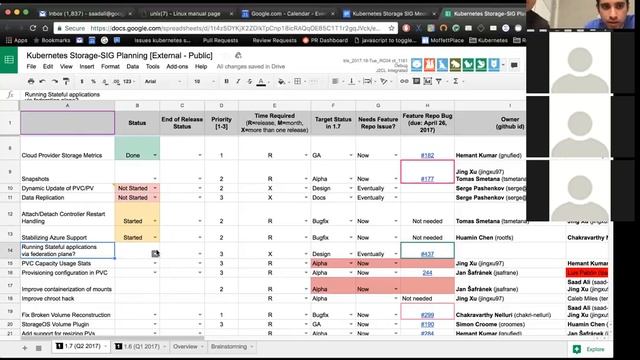This screenshot has width=640, height=360.
Task: Format cell as currency
Action: [x=82, y=81]
